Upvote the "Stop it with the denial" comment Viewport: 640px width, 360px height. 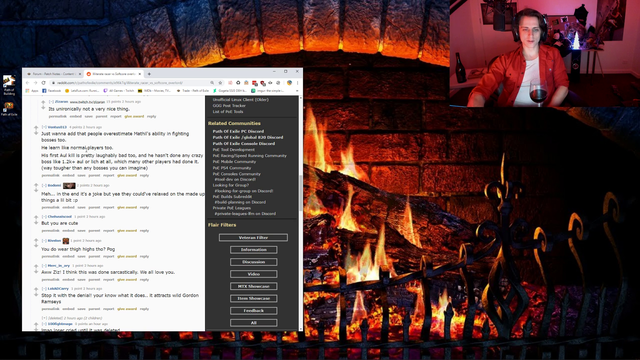36,289
